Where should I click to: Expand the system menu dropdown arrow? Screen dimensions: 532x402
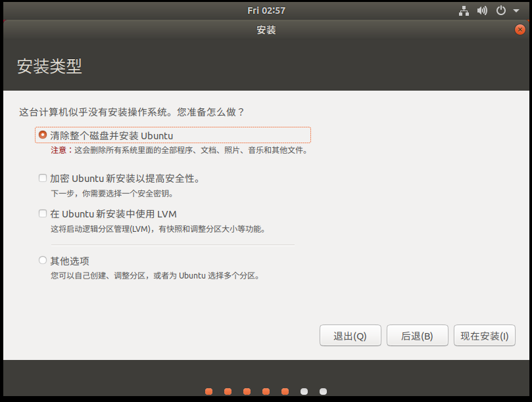click(516, 11)
